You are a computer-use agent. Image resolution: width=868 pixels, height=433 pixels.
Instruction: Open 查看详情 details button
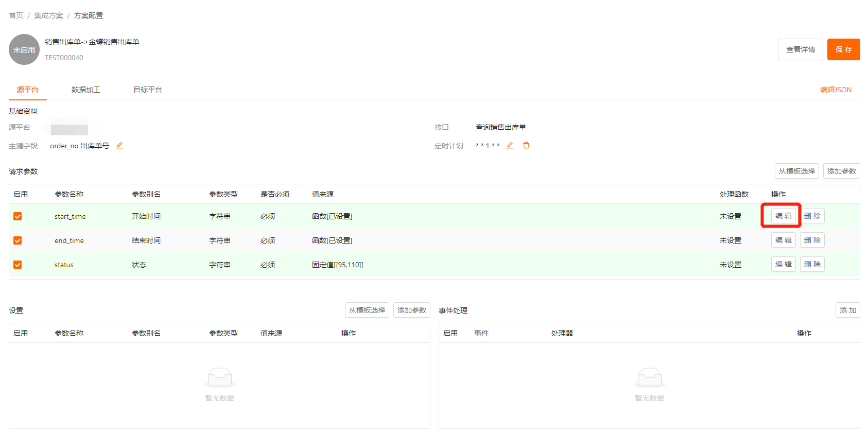(800, 49)
